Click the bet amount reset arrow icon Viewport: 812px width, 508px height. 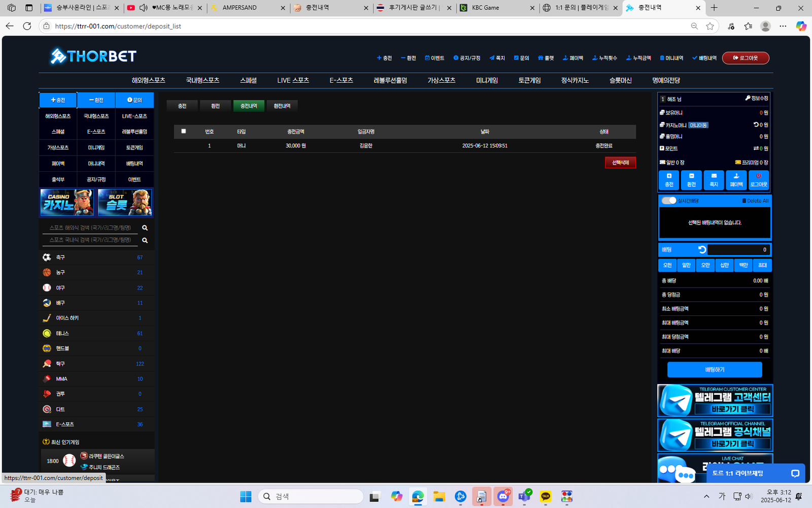click(702, 249)
